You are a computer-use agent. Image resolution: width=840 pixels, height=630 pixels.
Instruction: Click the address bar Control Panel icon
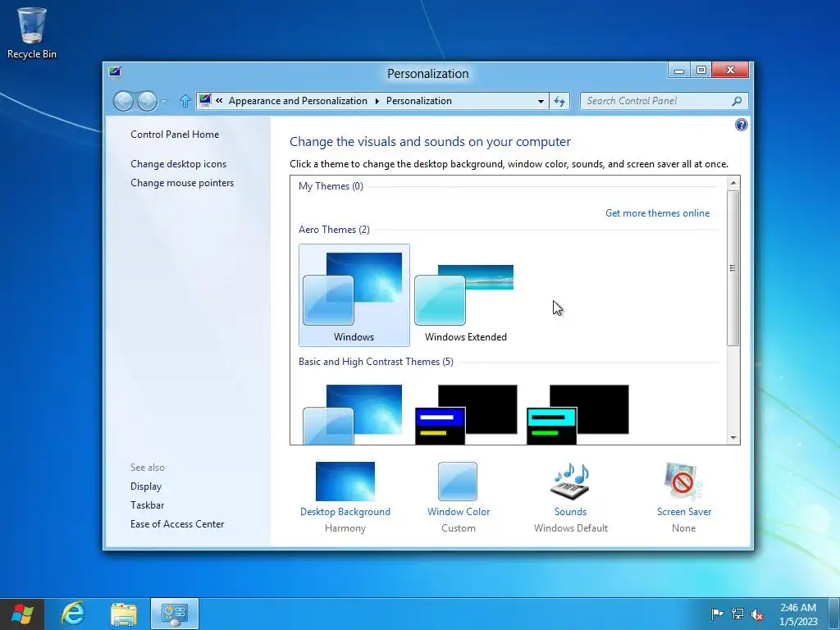(x=204, y=100)
